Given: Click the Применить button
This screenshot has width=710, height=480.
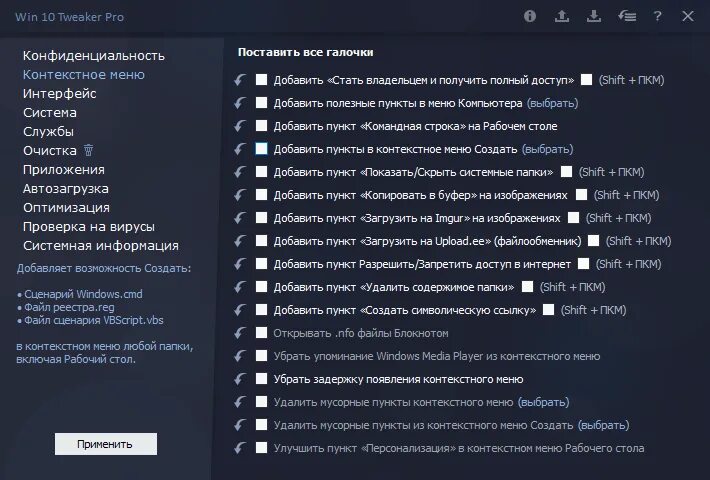Looking at the screenshot, I should pos(106,444).
